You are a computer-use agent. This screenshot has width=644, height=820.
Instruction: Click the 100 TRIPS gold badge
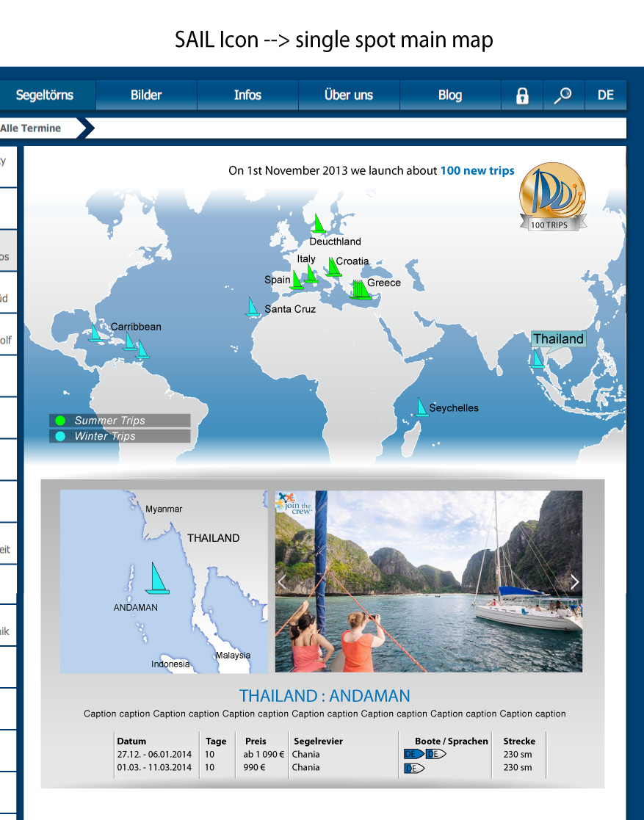[552, 197]
